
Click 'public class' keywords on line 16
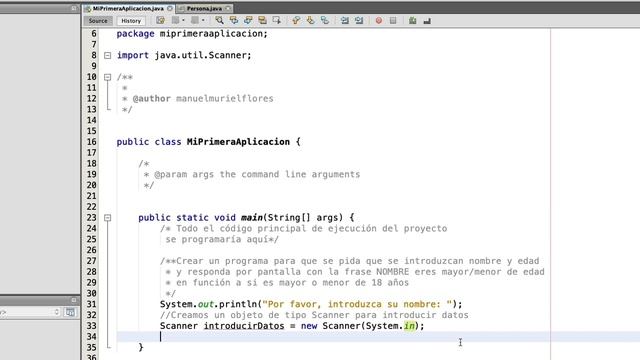(149, 142)
